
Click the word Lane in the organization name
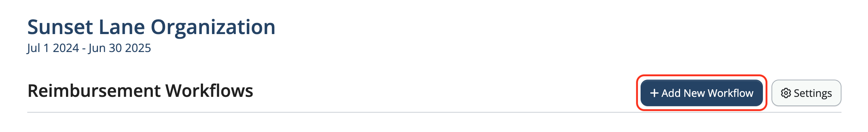(x=122, y=27)
